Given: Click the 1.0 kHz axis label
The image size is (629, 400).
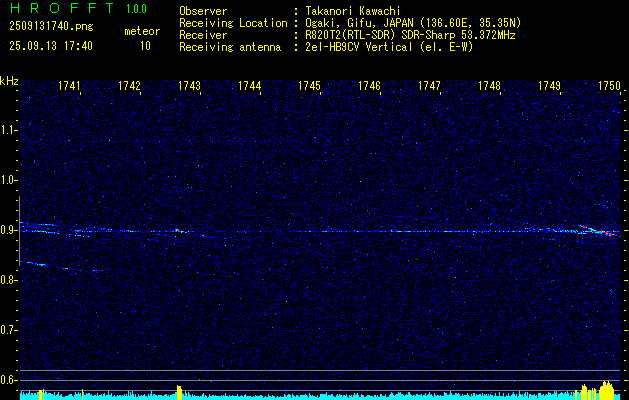Looking at the screenshot, I should 8,180.
